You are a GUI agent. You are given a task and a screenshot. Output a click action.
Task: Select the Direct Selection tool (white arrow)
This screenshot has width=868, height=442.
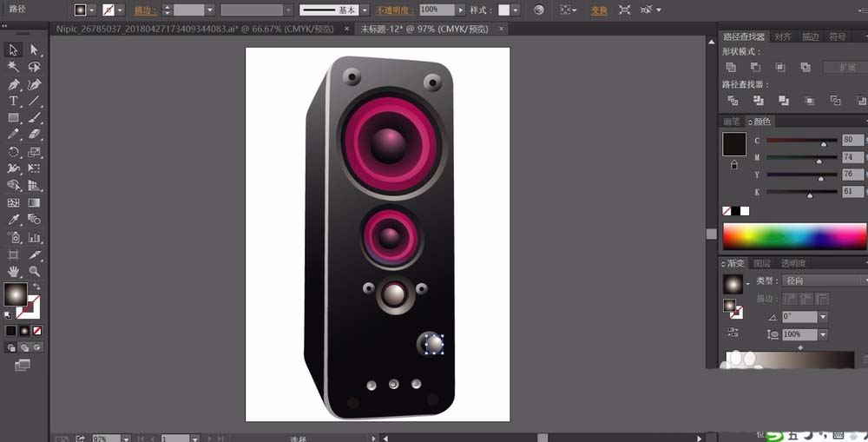(35, 49)
